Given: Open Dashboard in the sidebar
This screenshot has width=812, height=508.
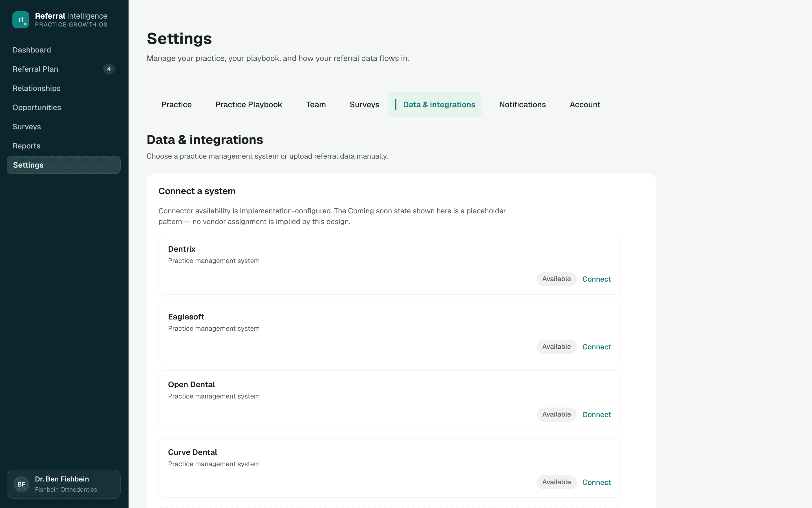Looking at the screenshot, I should pyautogui.click(x=32, y=50).
